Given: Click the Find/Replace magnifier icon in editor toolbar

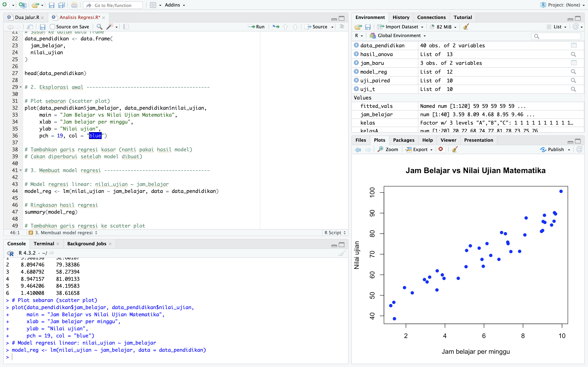Looking at the screenshot, I should [x=99, y=27].
